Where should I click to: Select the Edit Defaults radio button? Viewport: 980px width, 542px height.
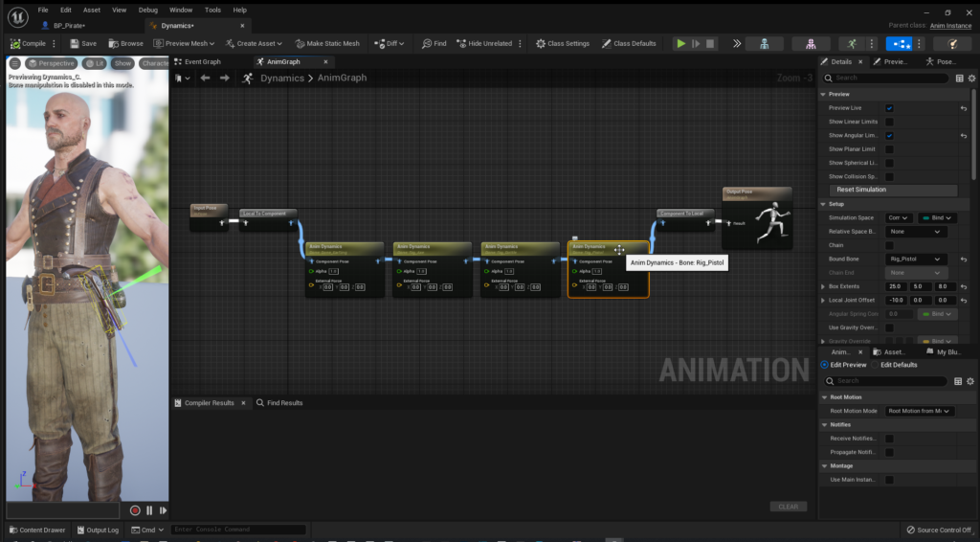tap(875, 365)
